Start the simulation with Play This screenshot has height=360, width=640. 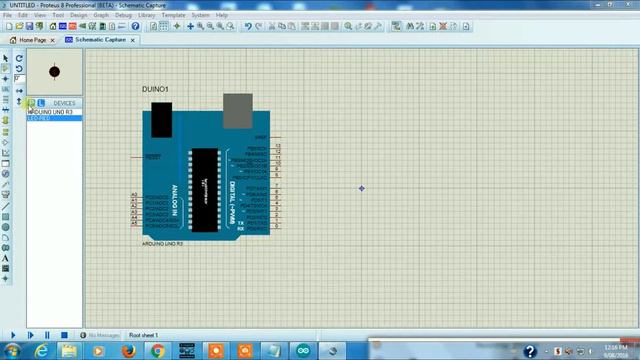pos(13,335)
